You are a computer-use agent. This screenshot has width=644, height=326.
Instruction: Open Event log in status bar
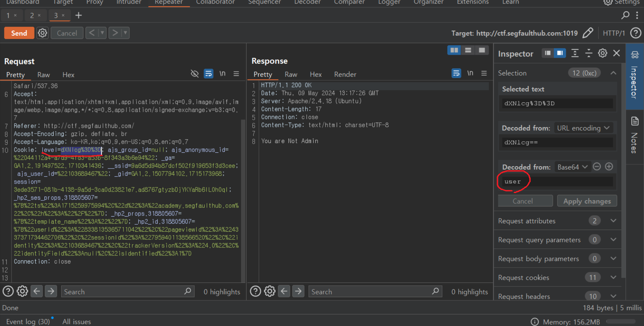[28, 321]
